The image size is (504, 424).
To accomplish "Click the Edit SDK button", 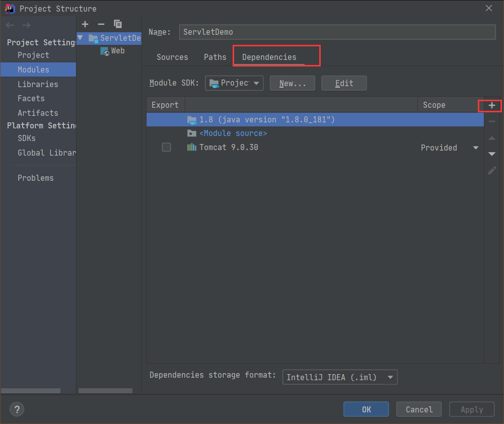I will point(344,83).
